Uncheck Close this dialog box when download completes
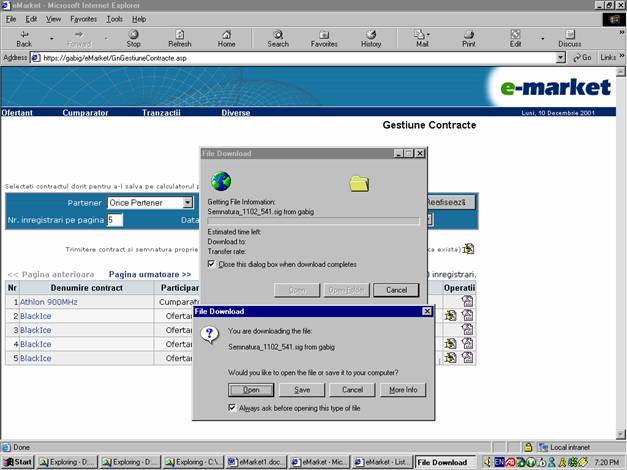This screenshot has width=627, height=470. click(211, 264)
